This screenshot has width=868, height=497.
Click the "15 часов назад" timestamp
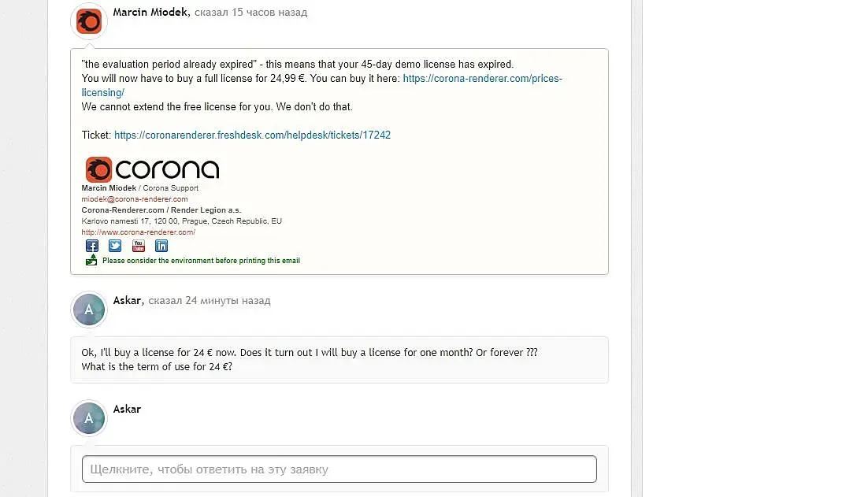(x=269, y=12)
